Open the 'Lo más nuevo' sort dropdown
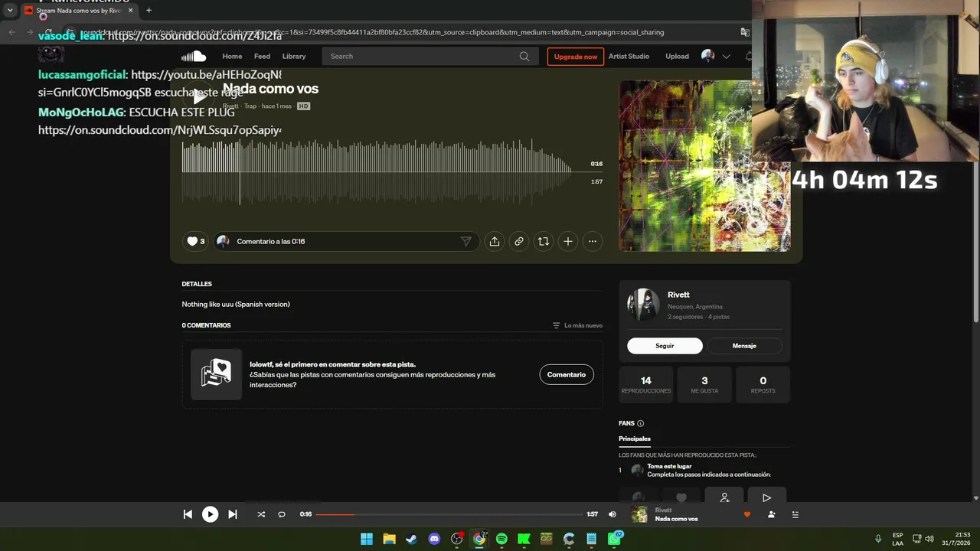The width and height of the screenshot is (980, 551). [577, 325]
